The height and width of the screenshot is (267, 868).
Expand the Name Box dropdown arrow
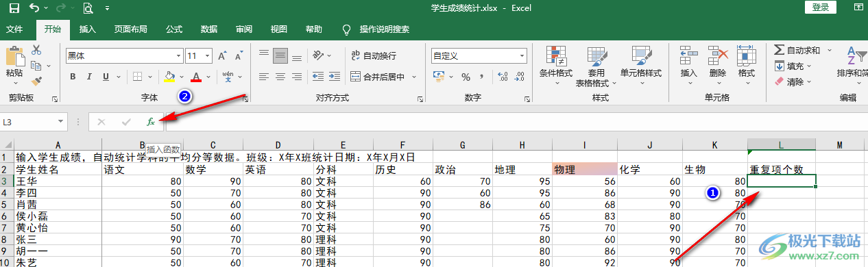tap(61, 122)
